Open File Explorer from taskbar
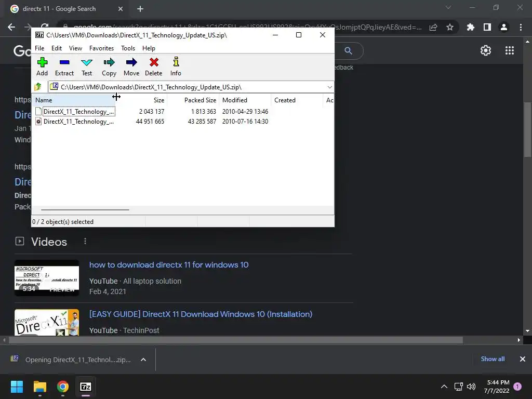Screen dimensions: 532x399 [x=39, y=387]
